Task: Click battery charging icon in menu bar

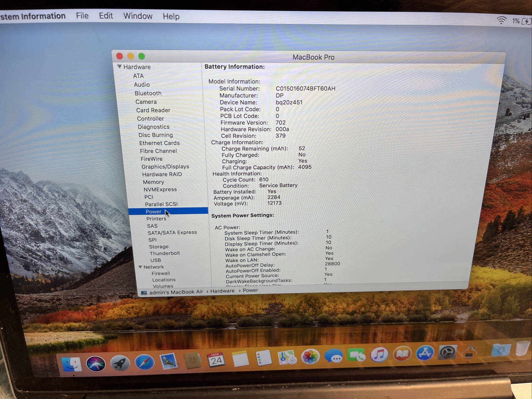Action: click(526, 22)
